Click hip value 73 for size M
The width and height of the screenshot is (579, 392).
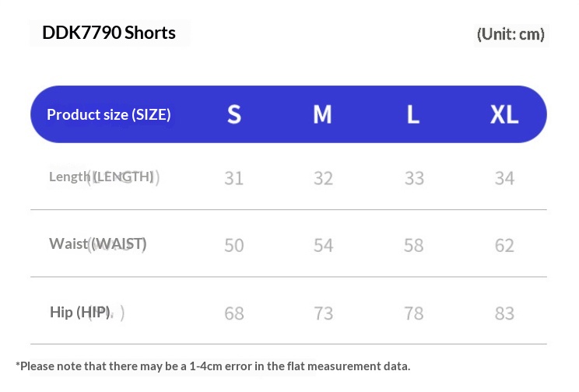point(323,313)
